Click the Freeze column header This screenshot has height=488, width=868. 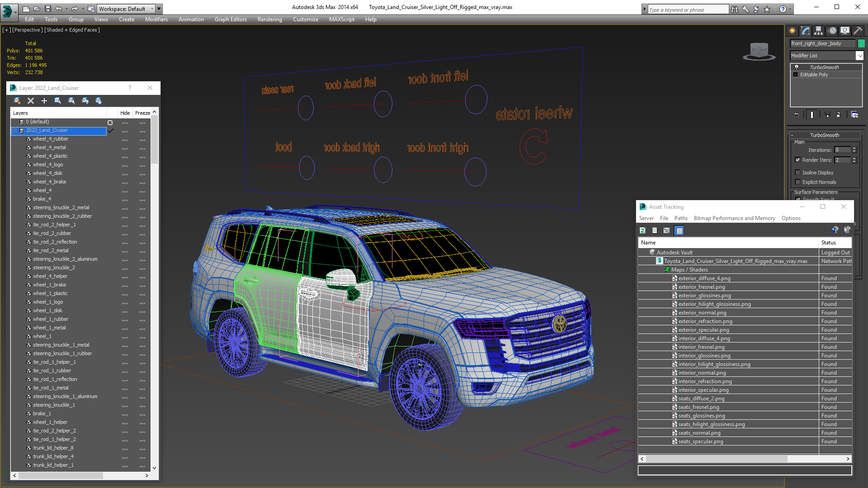click(x=142, y=113)
